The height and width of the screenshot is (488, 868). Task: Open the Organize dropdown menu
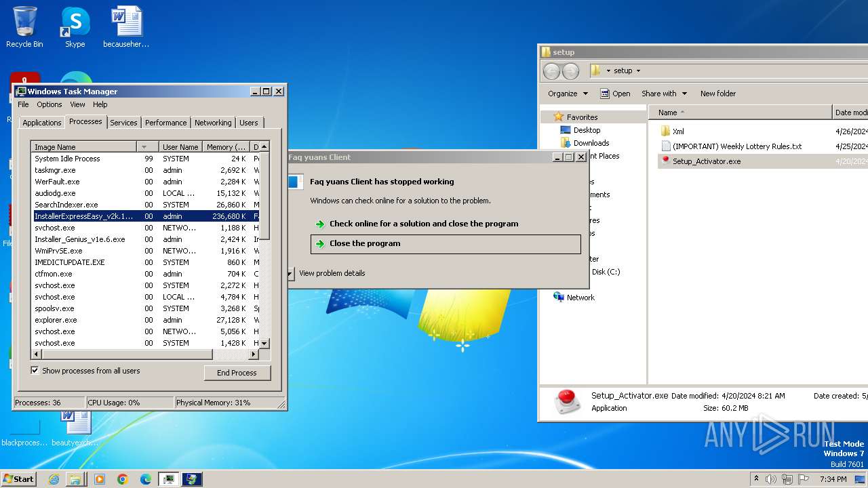point(568,94)
